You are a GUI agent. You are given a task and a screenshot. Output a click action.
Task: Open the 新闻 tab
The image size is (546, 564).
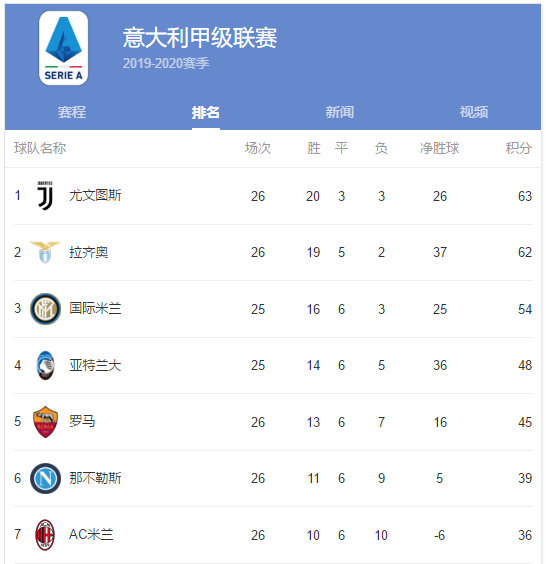tap(340, 112)
